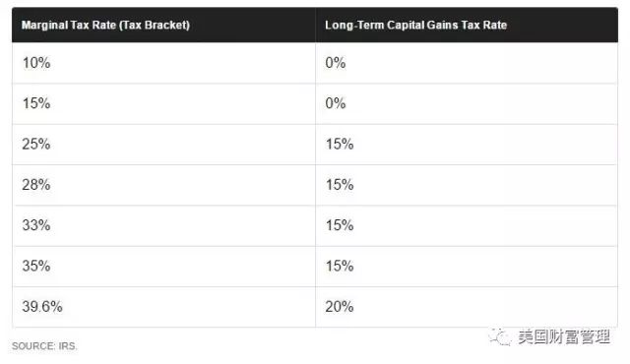The height and width of the screenshot is (364, 630).
Task: Click the SOURCE: IRS. caption text
Action: [x=44, y=346]
